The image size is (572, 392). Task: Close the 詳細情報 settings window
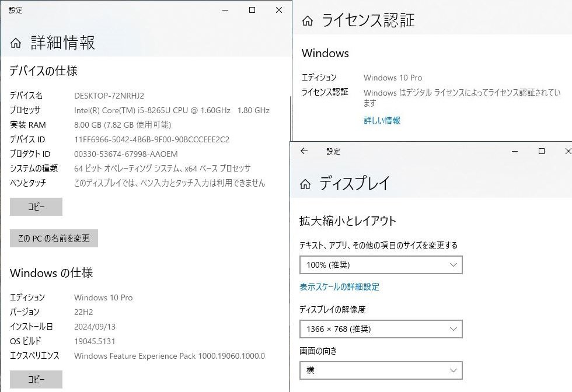[279, 10]
